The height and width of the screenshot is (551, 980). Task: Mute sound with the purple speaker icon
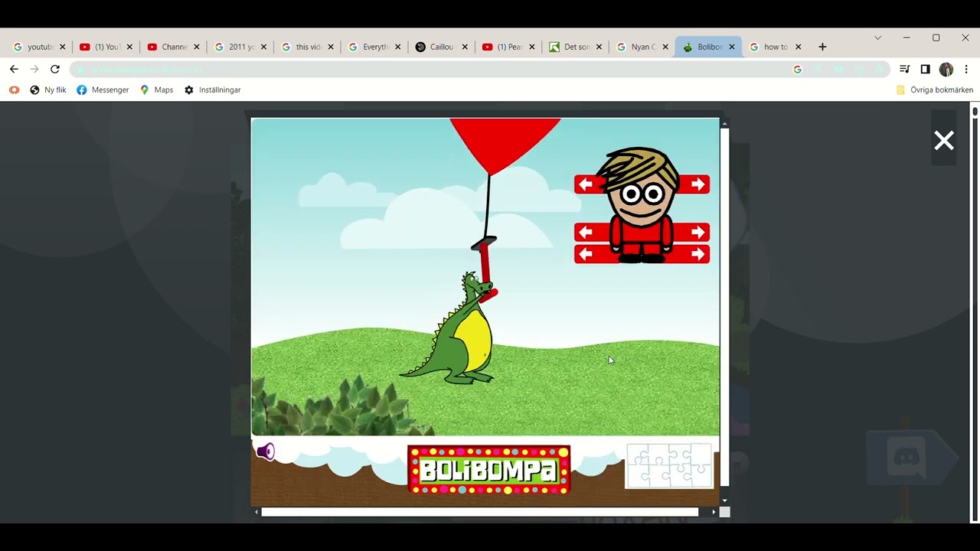[266, 452]
